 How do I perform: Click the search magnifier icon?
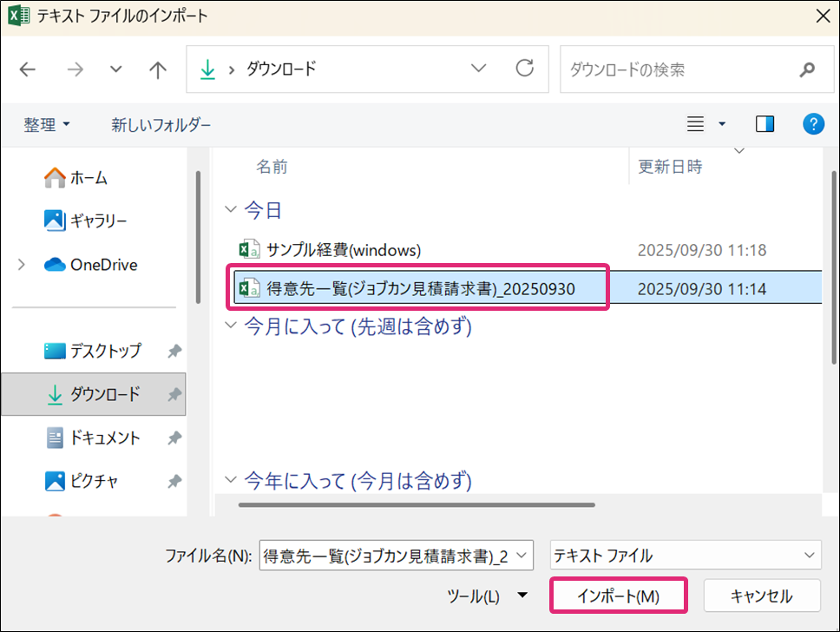click(x=806, y=69)
